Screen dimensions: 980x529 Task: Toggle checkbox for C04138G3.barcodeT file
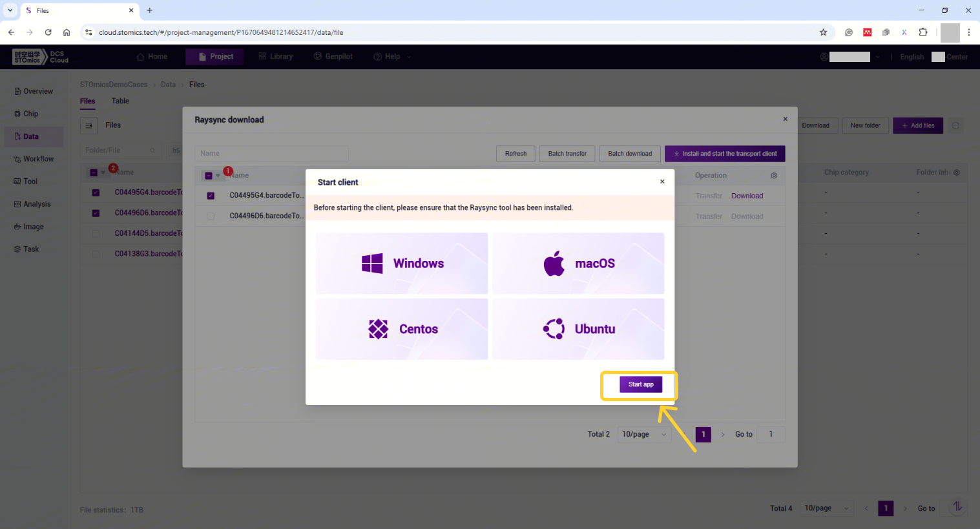pyautogui.click(x=96, y=254)
